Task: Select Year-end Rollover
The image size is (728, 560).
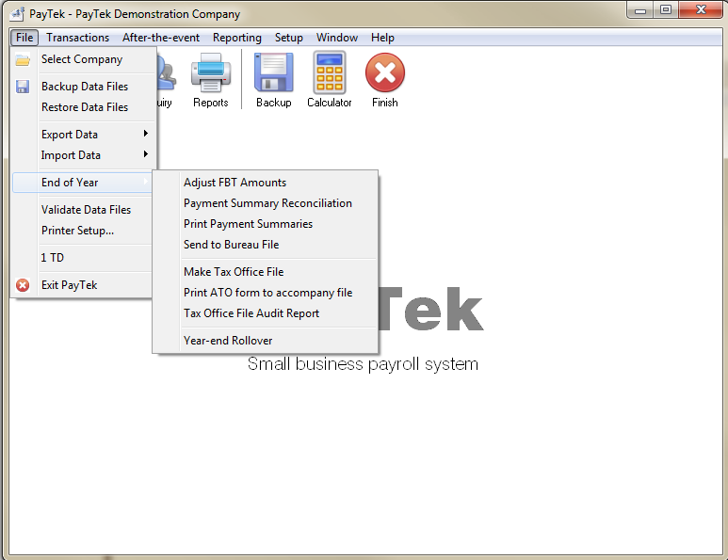Action: [x=265, y=341]
